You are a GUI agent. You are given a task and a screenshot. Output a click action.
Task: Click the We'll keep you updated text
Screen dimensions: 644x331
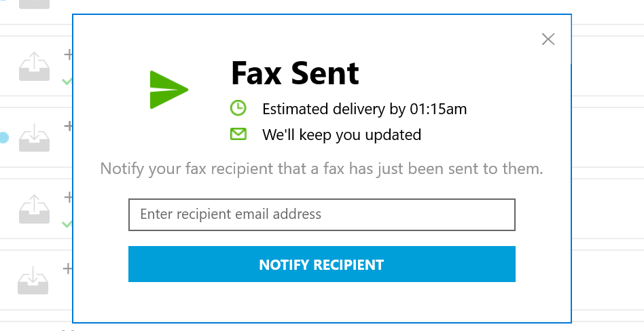342,135
